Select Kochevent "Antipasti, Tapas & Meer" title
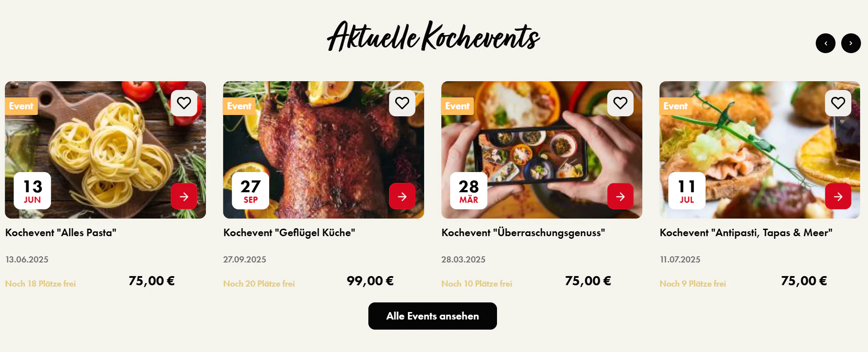Image resolution: width=868 pixels, height=352 pixels. coord(746,233)
